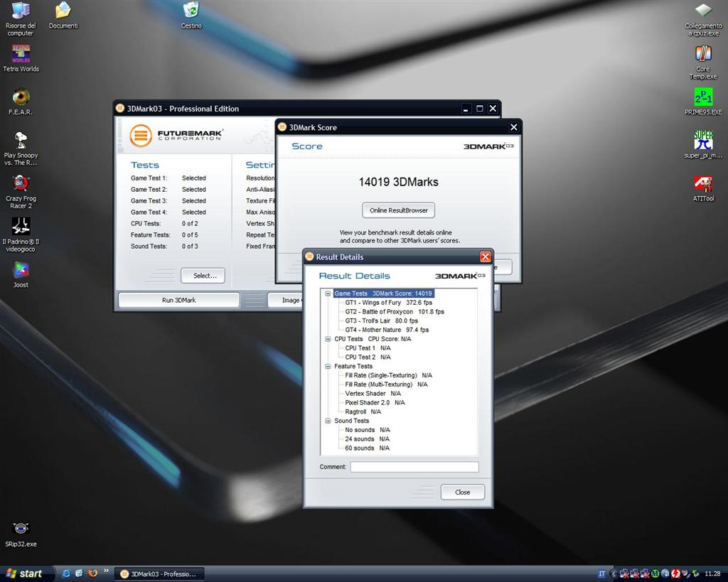Collapse the Game Tests tree node
The width and height of the screenshot is (728, 582).
click(x=328, y=293)
